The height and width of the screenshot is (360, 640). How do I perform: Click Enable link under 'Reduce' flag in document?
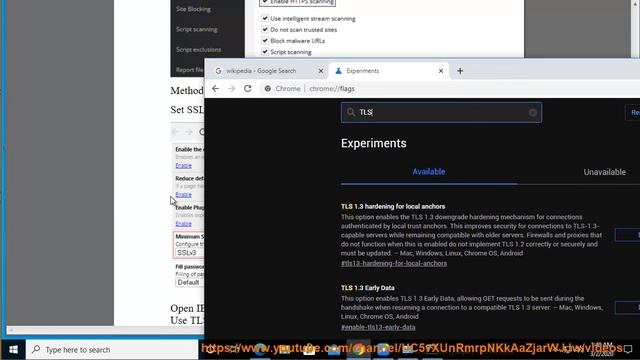click(183, 195)
